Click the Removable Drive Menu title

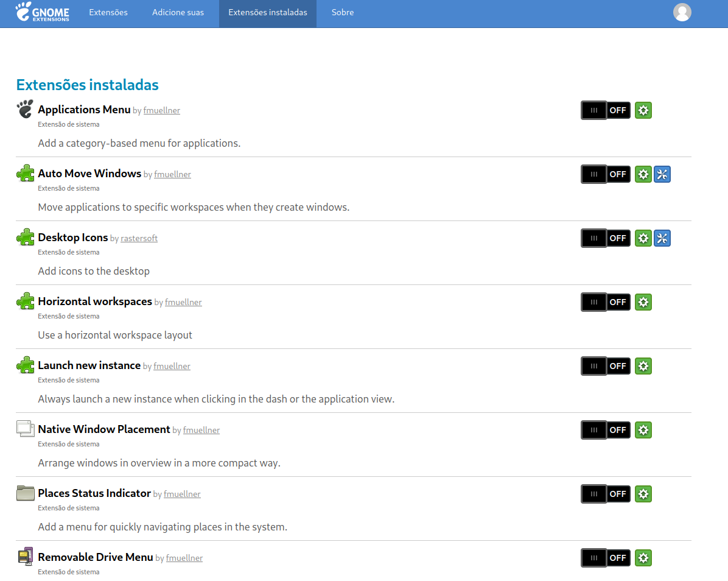96,557
